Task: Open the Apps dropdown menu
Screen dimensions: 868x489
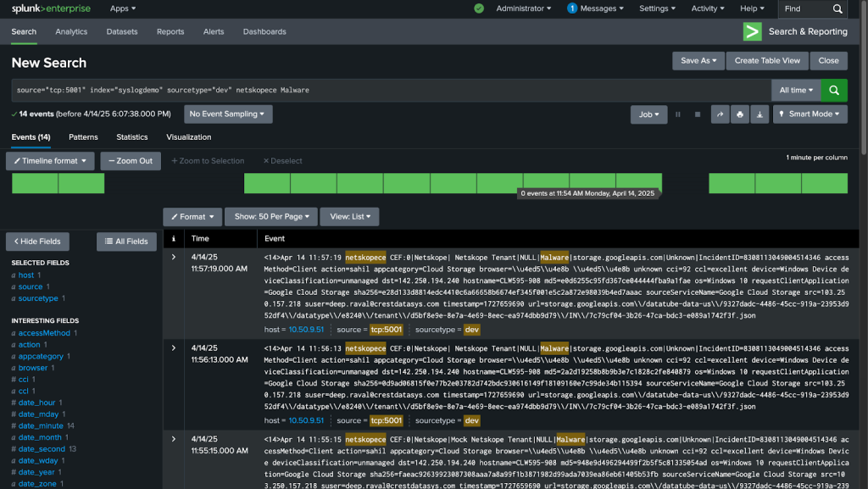Action: click(122, 8)
